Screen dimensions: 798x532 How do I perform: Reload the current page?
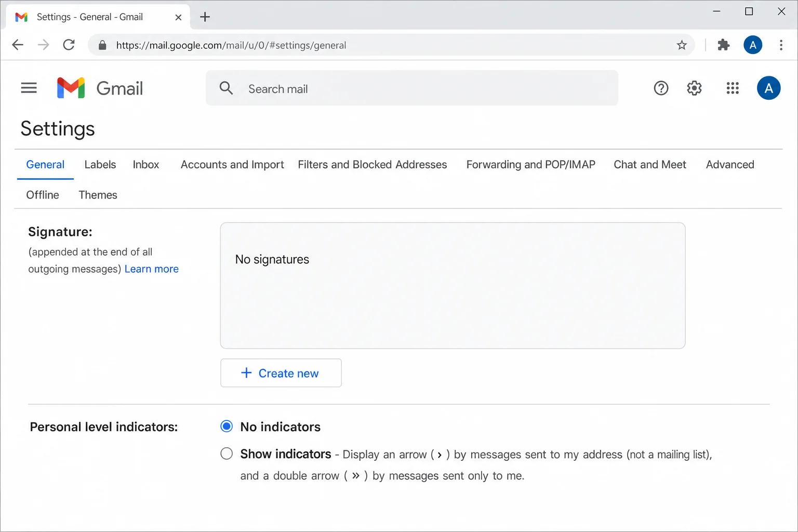coord(69,45)
